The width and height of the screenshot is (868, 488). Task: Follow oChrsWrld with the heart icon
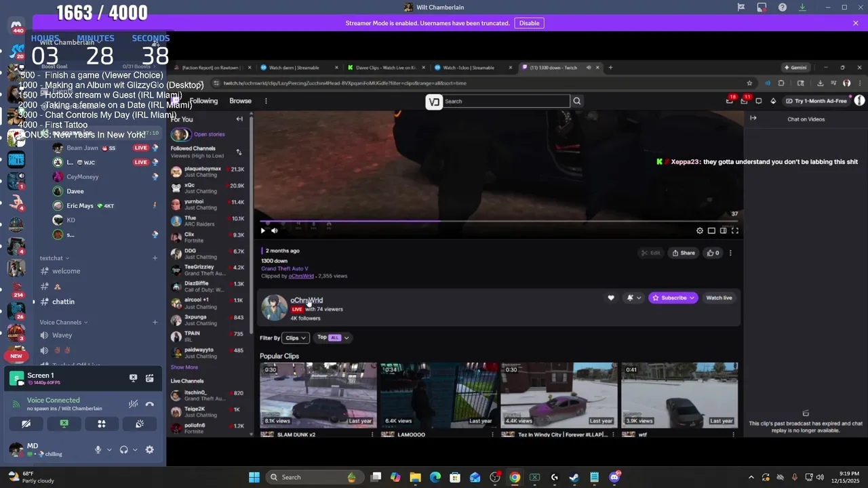pyautogui.click(x=611, y=298)
